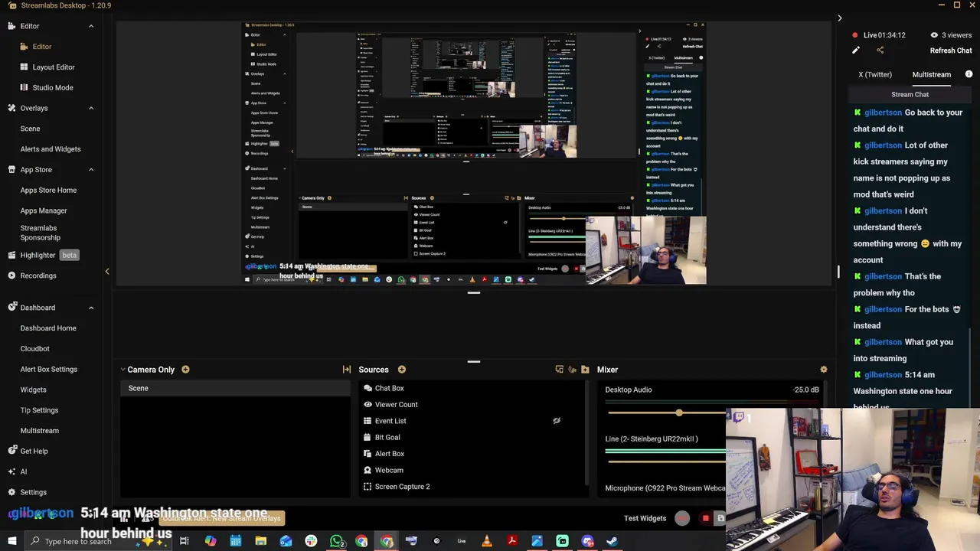Click the Chat Box source icon
Viewport: 980px width, 551px height.
point(367,388)
